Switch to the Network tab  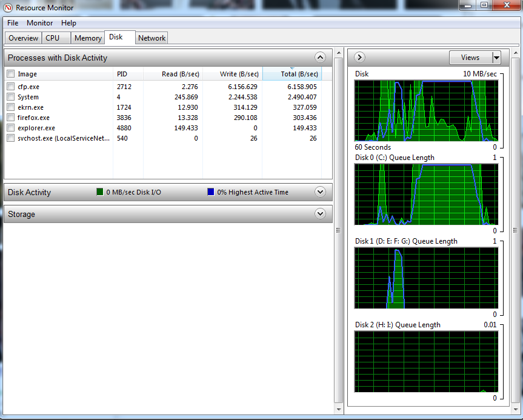pyautogui.click(x=152, y=38)
